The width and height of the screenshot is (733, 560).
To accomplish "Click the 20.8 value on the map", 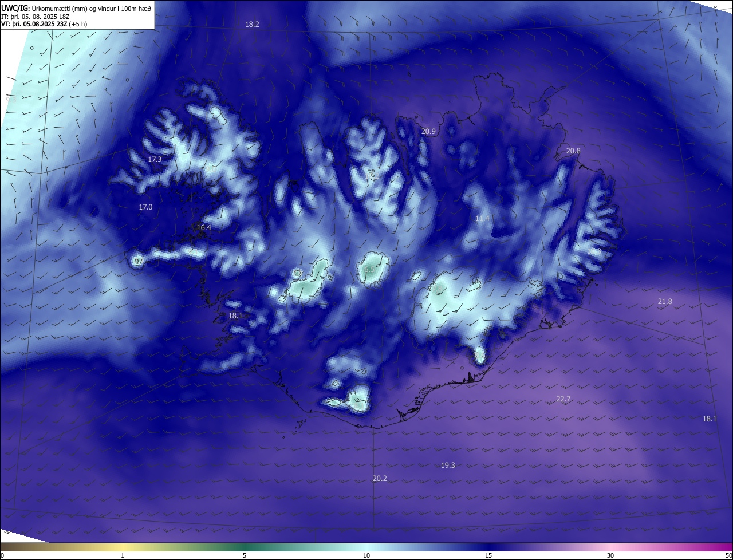I will click(573, 151).
